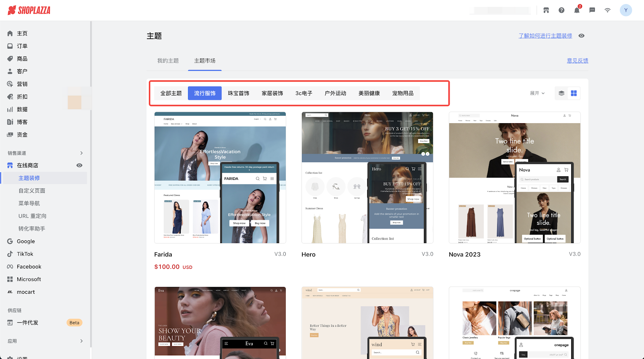The width and height of the screenshot is (644, 359).
Task: Select 宠物用品 category filter
Action: tap(403, 93)
